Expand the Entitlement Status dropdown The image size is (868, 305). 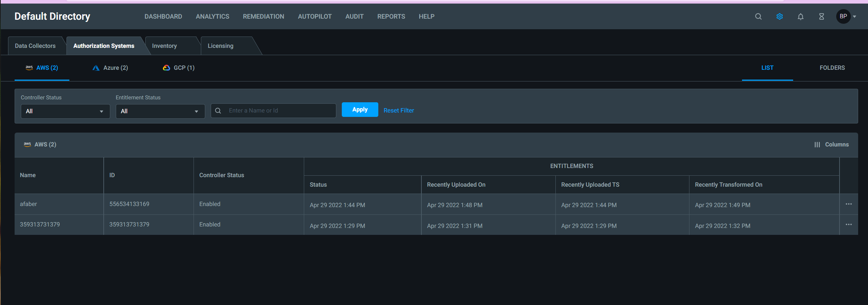point(160,111)
